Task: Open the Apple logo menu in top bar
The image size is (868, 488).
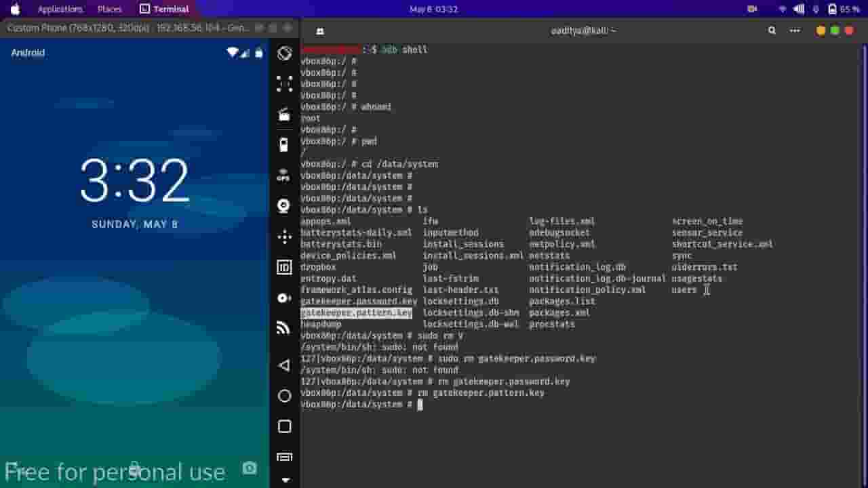Action: [x=15, y=9]
